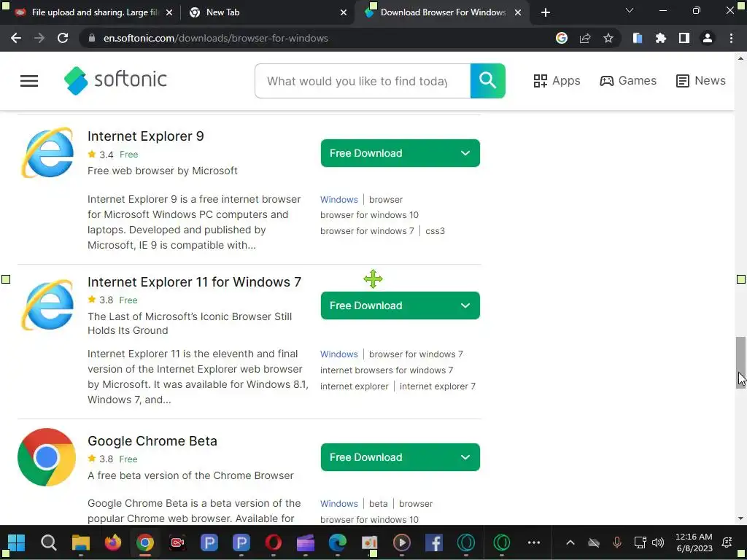Open Chrome three-dot menu
Screen dimensions: 747x560
[731, 38]
